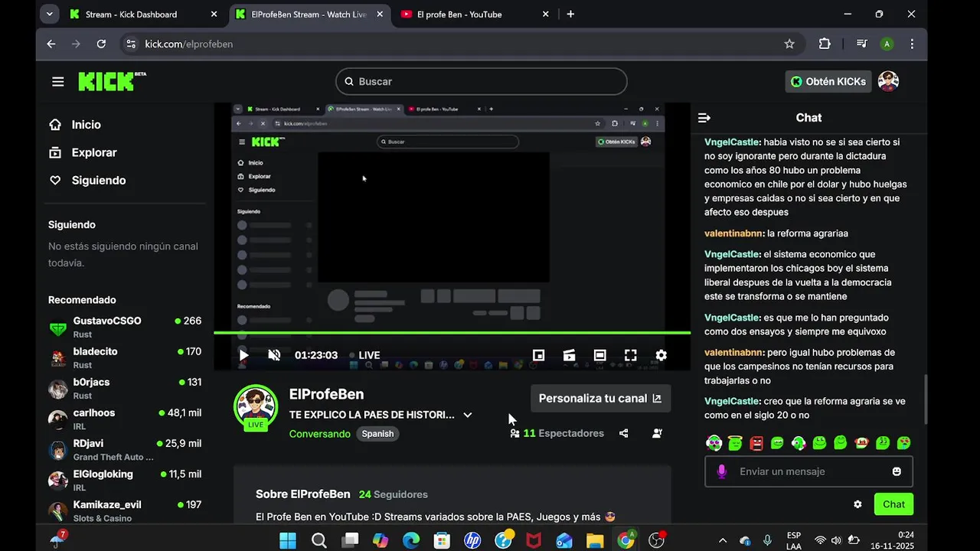
Task: Open the Conversando category link
Action: 320,434
